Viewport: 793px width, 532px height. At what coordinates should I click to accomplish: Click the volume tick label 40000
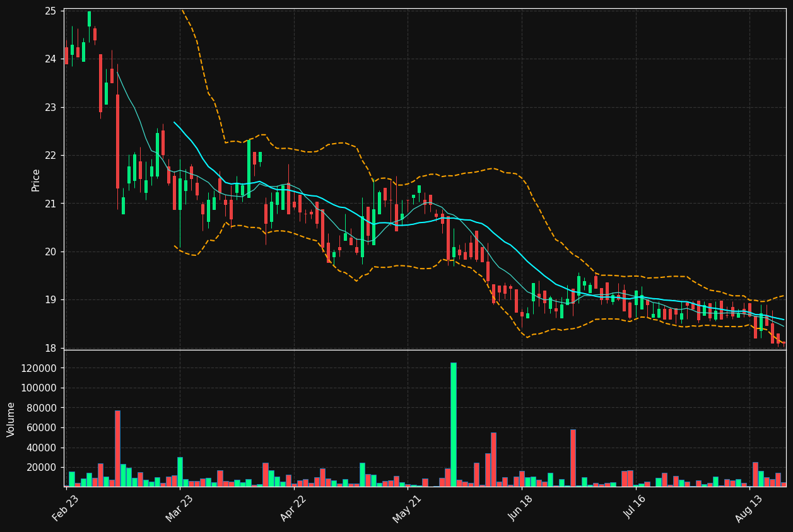pyautogui.click(x=42, y=448)
